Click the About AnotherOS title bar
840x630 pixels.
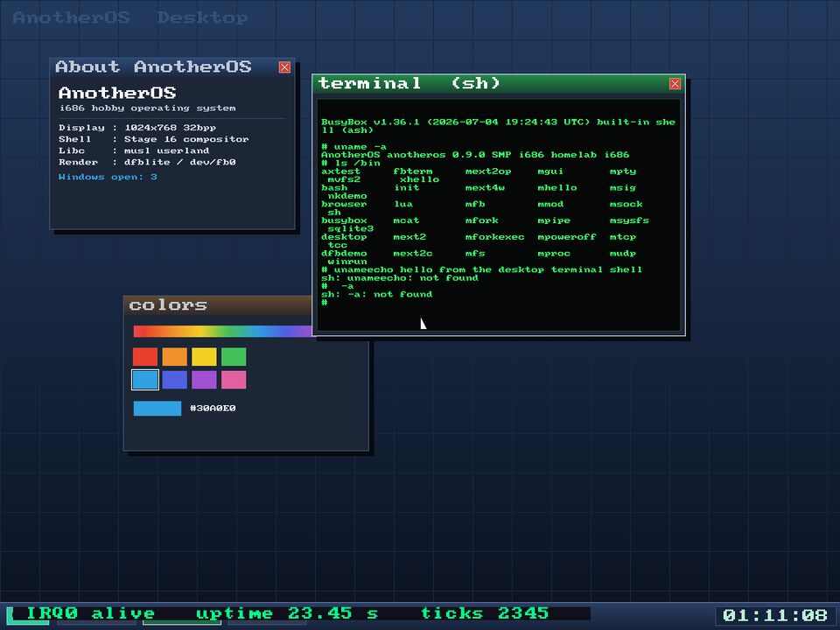coord(172,67)
